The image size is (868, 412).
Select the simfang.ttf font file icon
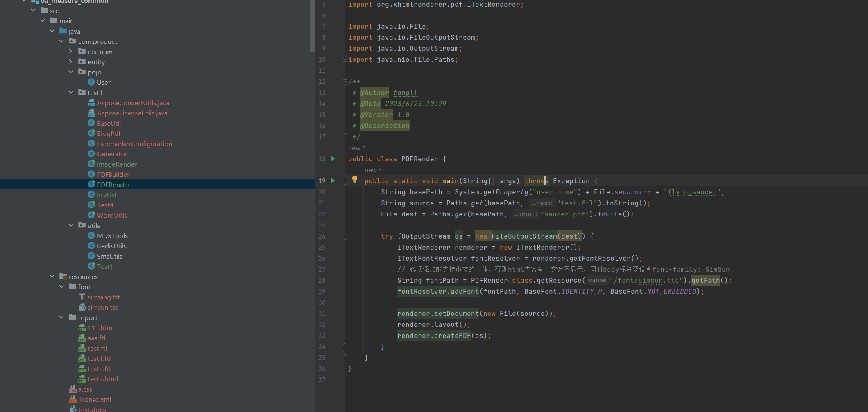pos(82,297)
